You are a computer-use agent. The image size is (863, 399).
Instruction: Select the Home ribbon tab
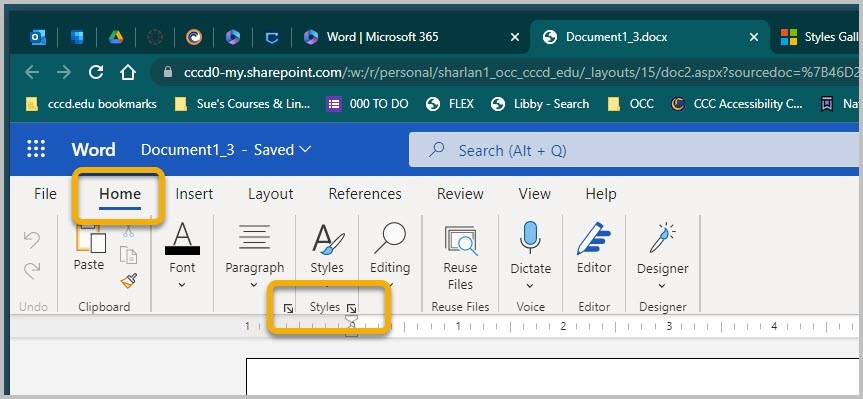click(x=120, y=194)
